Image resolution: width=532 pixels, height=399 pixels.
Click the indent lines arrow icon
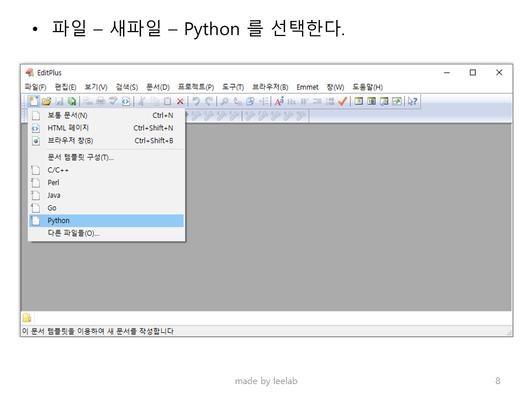(x=317, y=101)
